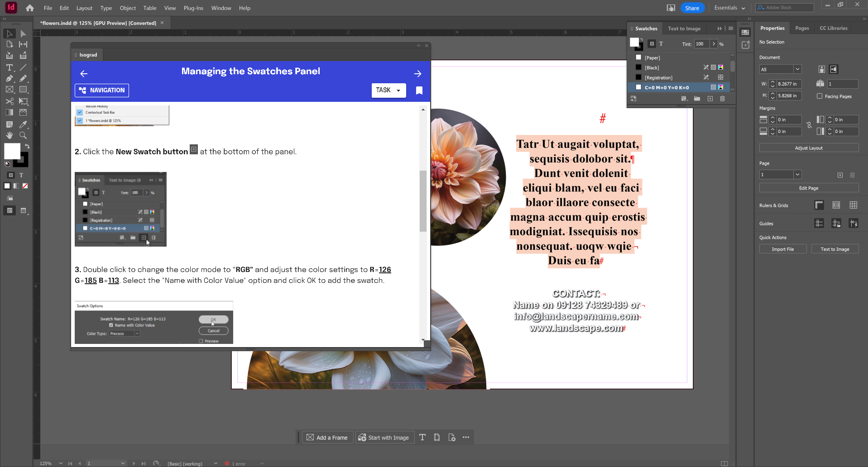Select the Selection tool in the toolbox
Viewport: 868px width, 467px height.
click(x=9, y=33)
